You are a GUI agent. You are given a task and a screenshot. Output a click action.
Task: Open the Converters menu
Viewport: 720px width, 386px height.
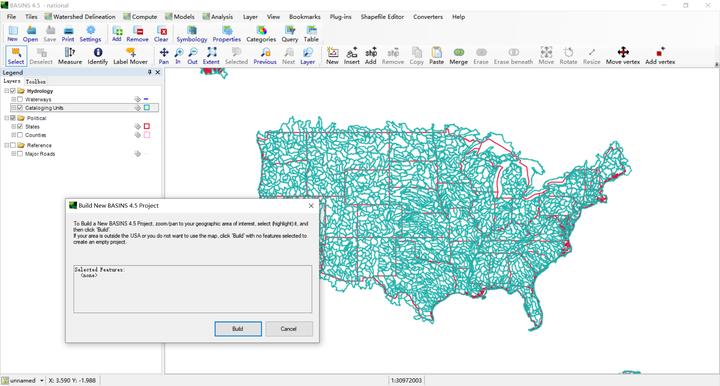[x=428, y=17]
